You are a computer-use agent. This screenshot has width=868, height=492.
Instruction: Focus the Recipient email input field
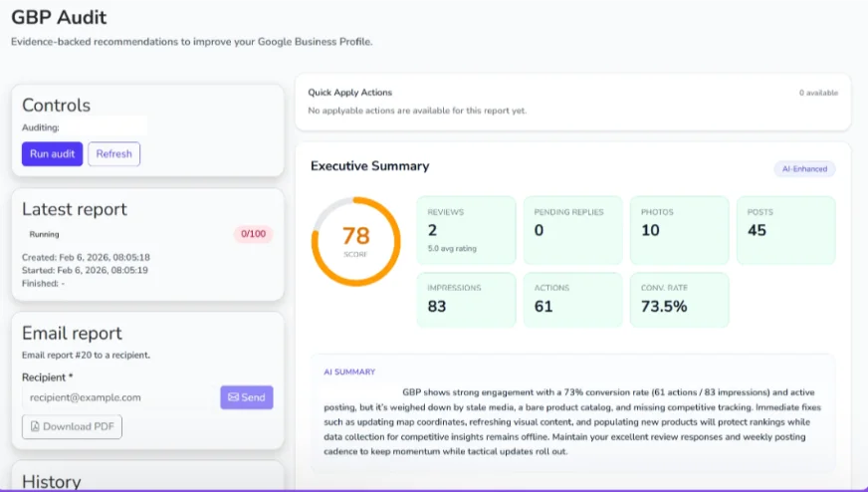(118, 397)
